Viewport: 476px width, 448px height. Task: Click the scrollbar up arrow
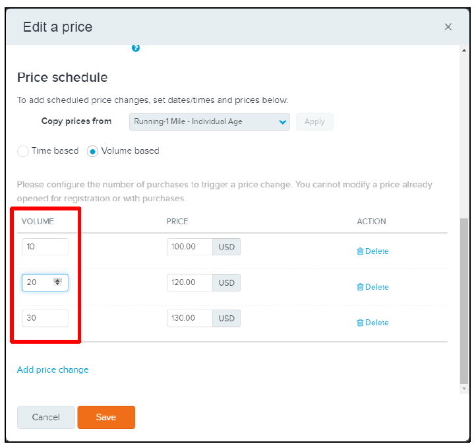464,50
